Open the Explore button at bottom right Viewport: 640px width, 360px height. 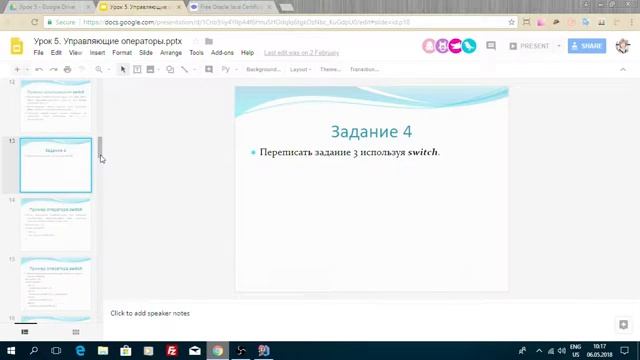point(623,325)
